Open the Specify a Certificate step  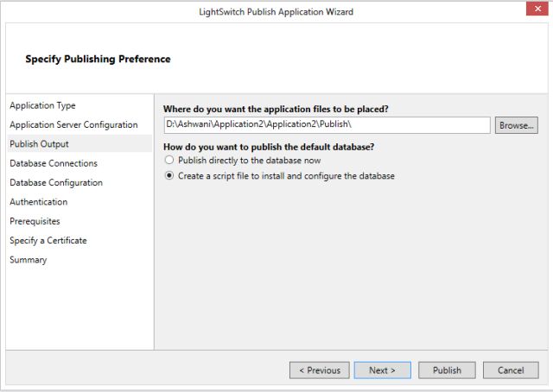[x=48, y=240]
